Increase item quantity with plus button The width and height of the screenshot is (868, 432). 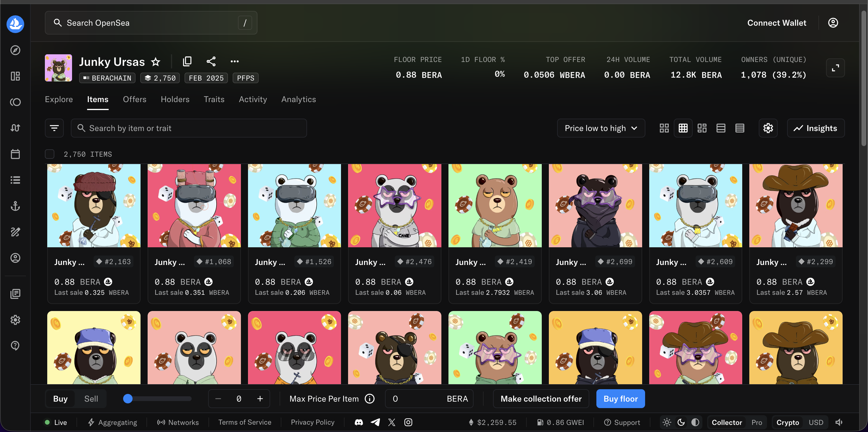pos(260,399)
